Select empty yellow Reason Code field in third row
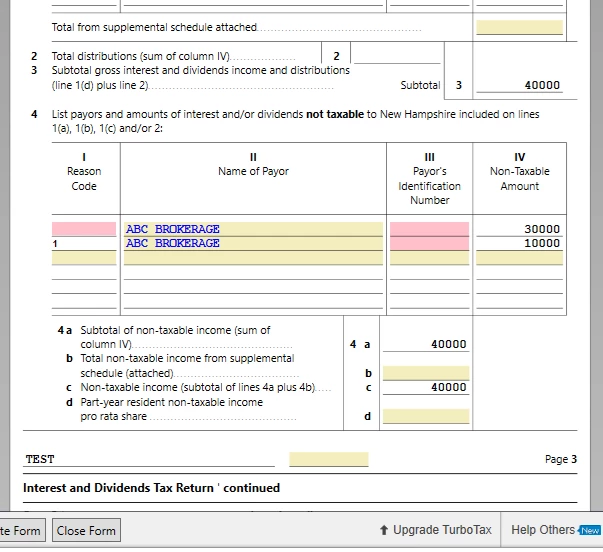This screenshot has width=603, height=552. (84, 258)
